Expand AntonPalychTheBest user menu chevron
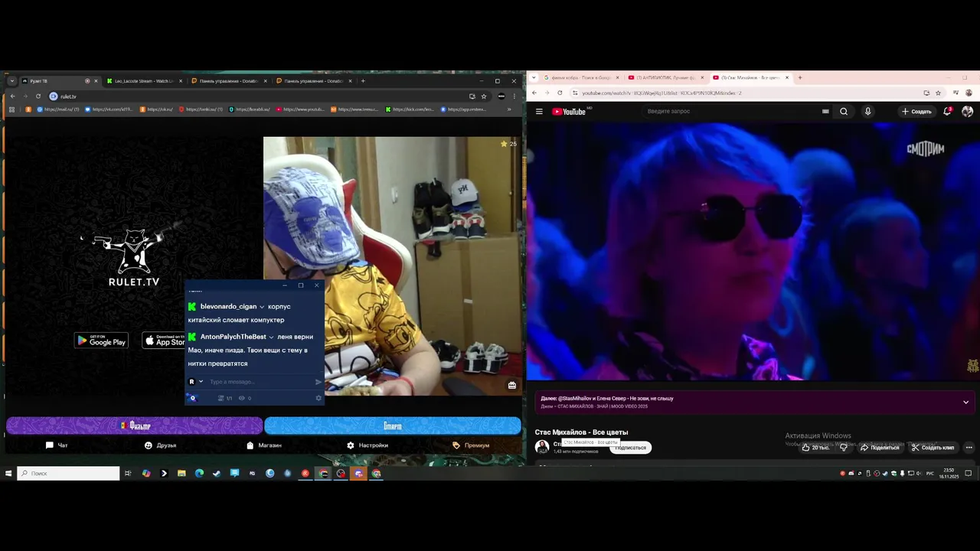 271,337
